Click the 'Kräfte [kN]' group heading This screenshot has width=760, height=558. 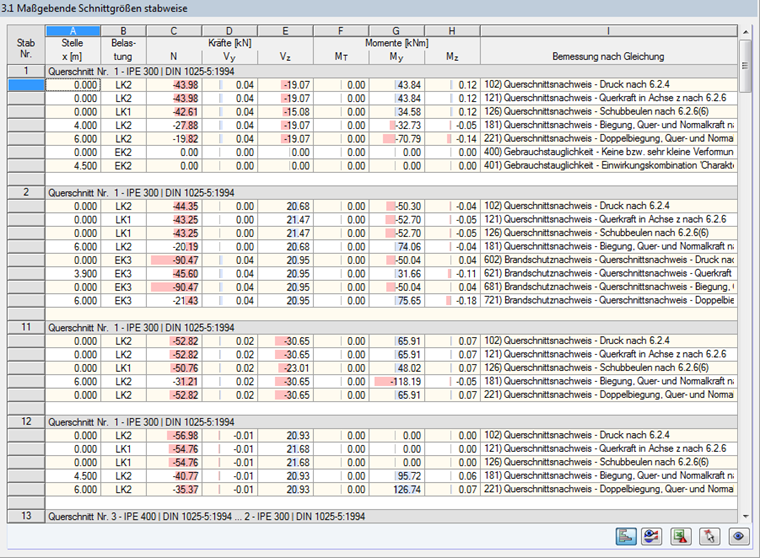[230, 43]
